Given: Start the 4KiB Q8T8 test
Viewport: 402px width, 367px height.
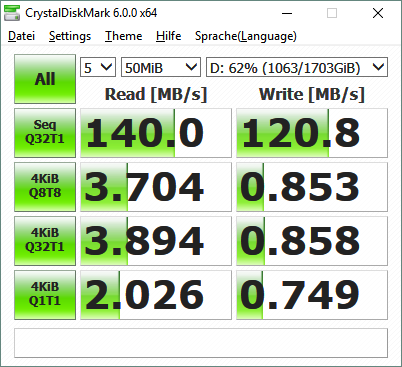Looking at the screenshot, I should pos(45,187).
